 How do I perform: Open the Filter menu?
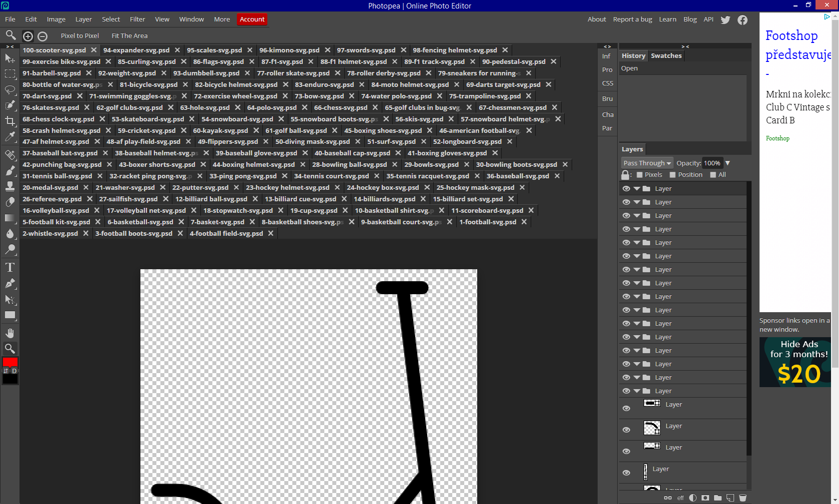pos(137,19)
